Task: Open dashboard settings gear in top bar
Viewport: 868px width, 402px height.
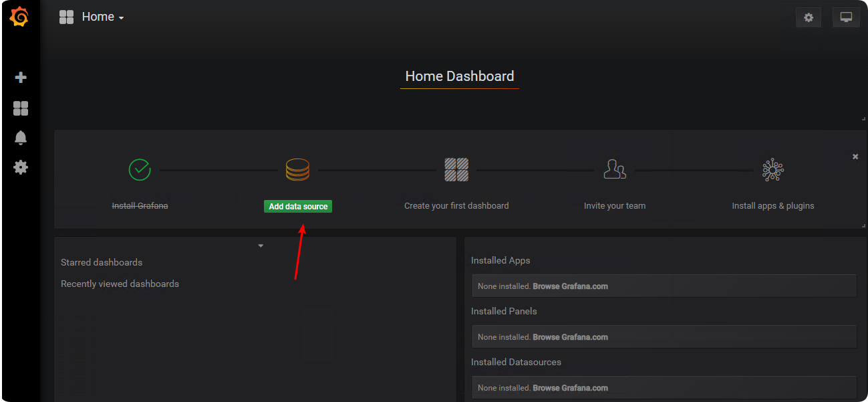Action: point(809,17)
